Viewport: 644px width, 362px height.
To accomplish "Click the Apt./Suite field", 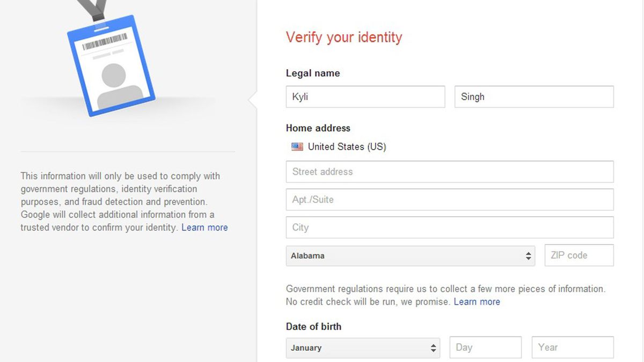I will 450,200.
